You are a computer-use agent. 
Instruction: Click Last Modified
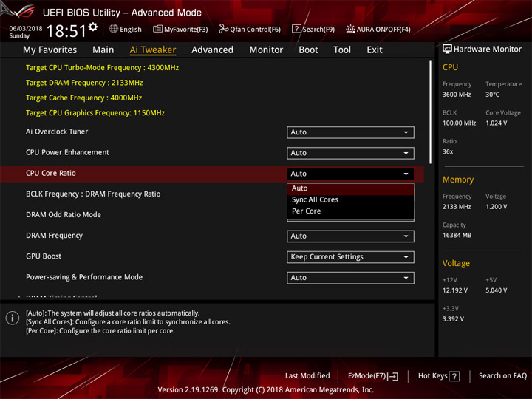pyautogui.click(x=307, y=375)
